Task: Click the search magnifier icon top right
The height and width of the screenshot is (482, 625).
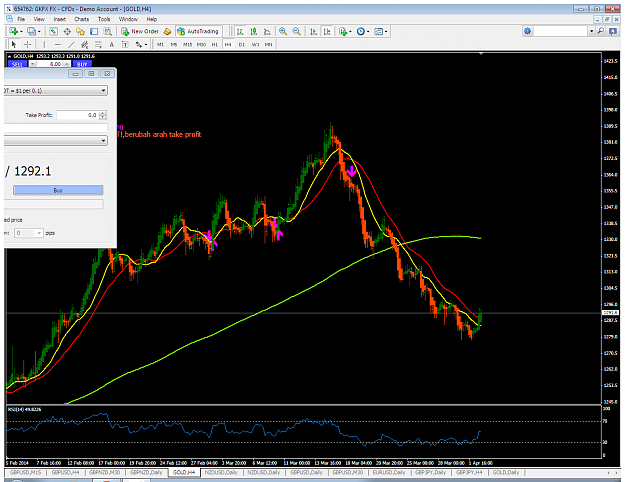Action: pyautogui.click(x=601, y=31)
